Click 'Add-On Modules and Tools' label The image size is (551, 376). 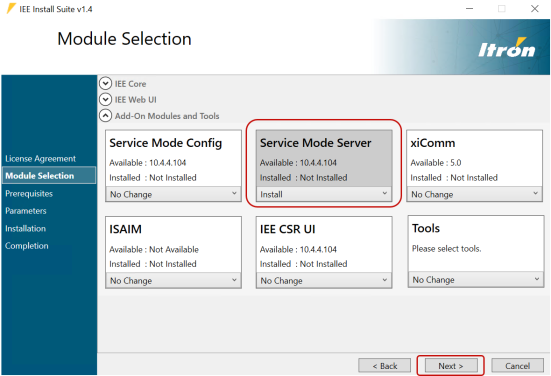click(x=167, y=116)
